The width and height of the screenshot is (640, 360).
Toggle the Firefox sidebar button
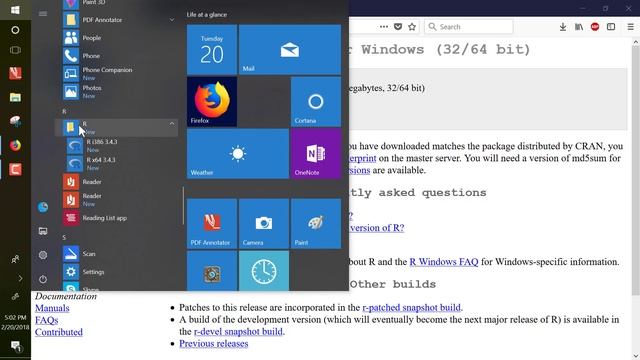coord(611,27)
